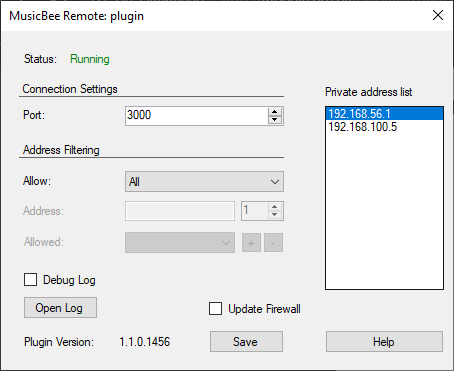The width and height of the screenshot is (454, 371).
Task: Open the Help button
Action: click(x=384, y=342)
